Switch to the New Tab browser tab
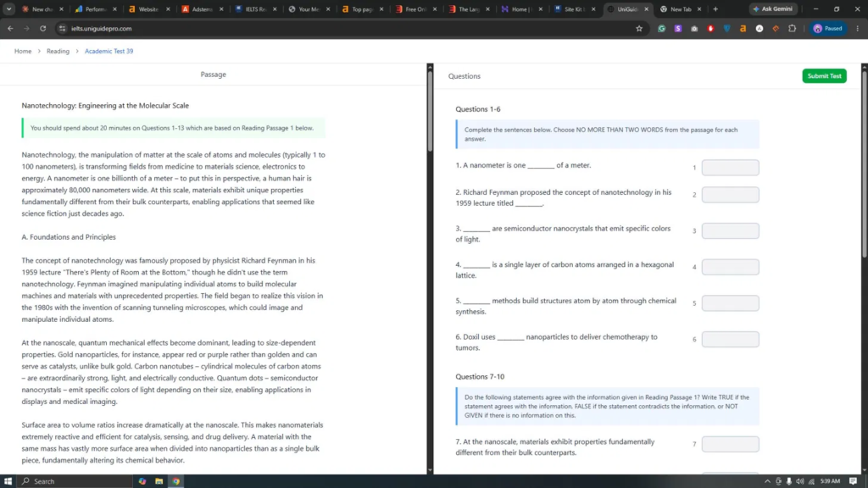This screenshot has width=868, height=488. (x=681, y=8)
